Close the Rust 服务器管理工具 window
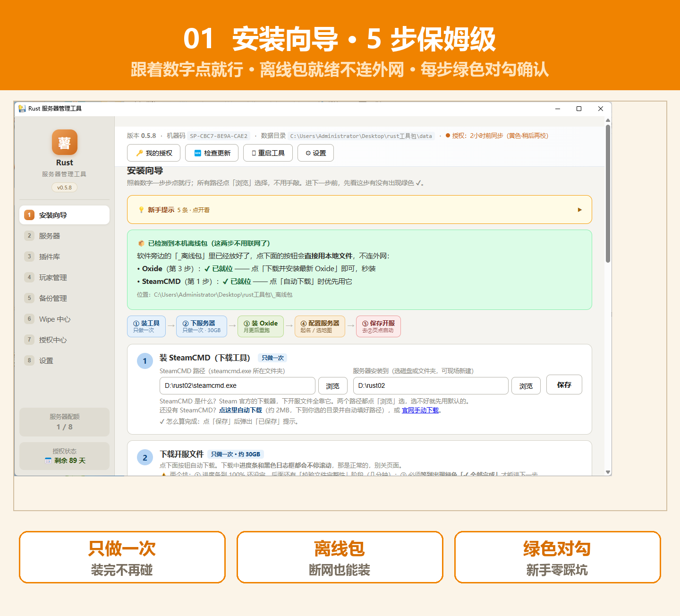 pyautogui.click(x=601, y=109)
